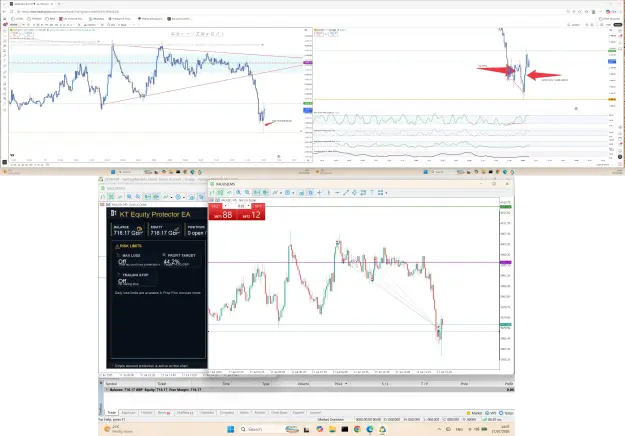Select the purple horizontal line price label

tap(505, 262)
